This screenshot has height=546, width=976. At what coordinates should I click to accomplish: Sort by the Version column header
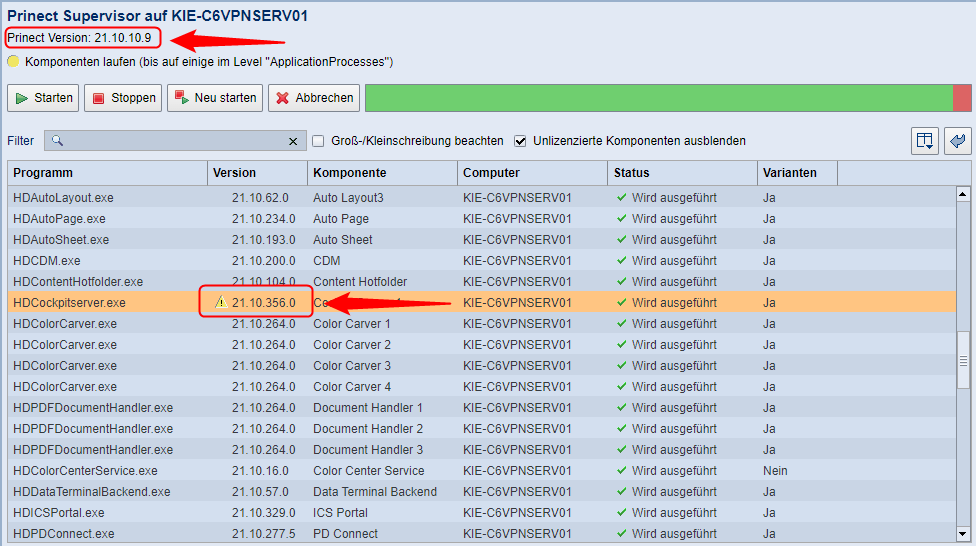(257, 173)
